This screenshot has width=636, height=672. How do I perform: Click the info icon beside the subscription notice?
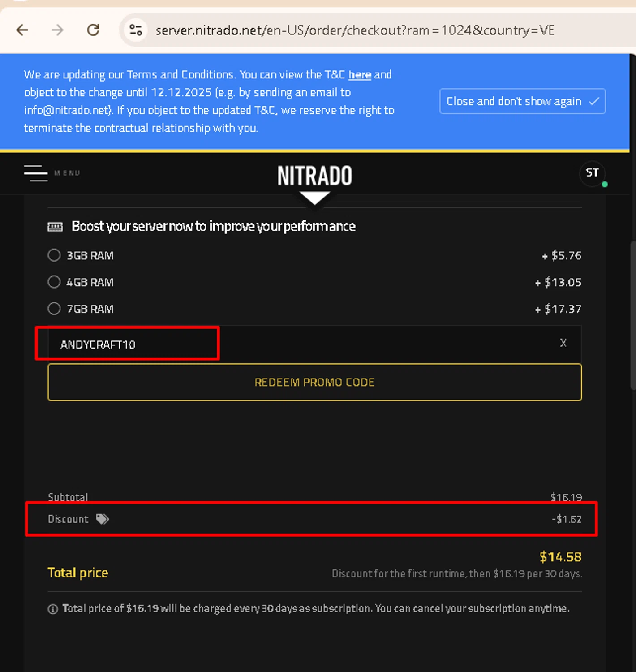(53, 609)
